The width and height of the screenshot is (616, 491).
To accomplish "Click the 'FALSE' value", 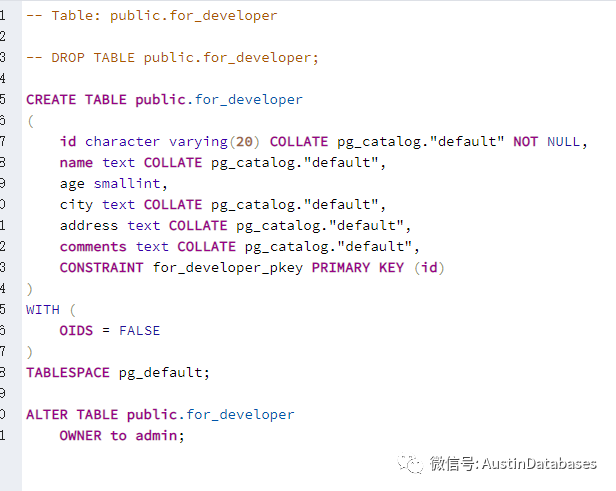I will pos(139,331).
